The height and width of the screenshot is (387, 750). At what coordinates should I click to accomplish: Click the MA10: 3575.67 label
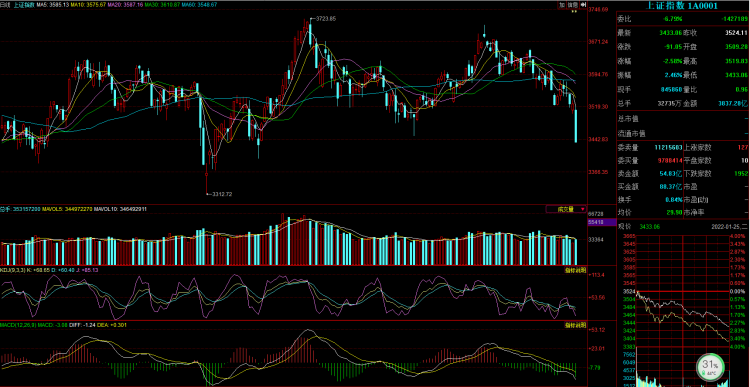point(89,4)
